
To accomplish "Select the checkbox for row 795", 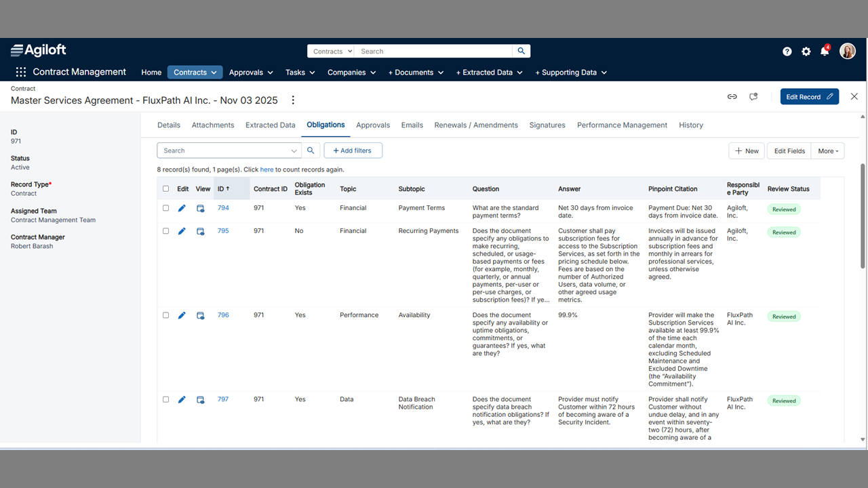I will (165, 230).
